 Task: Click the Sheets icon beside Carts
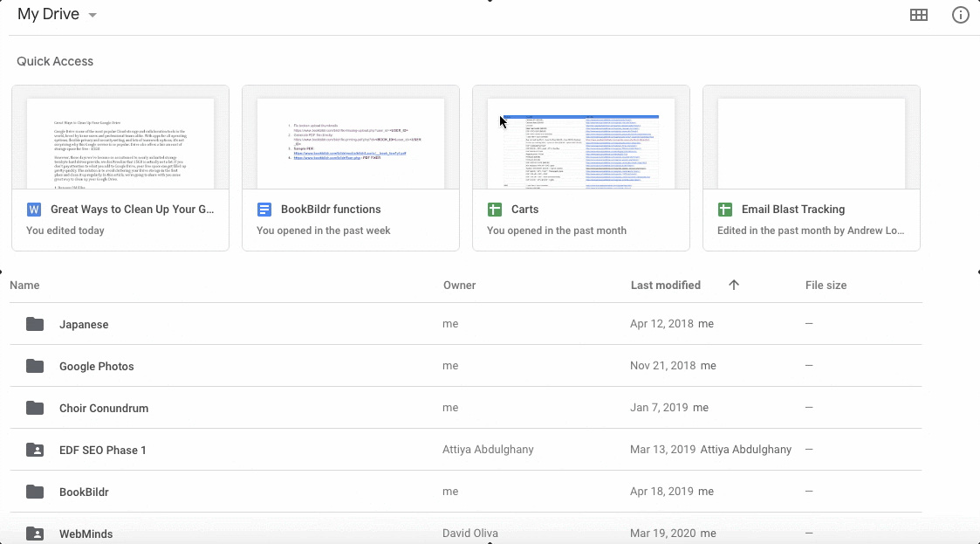click(495, 210)
